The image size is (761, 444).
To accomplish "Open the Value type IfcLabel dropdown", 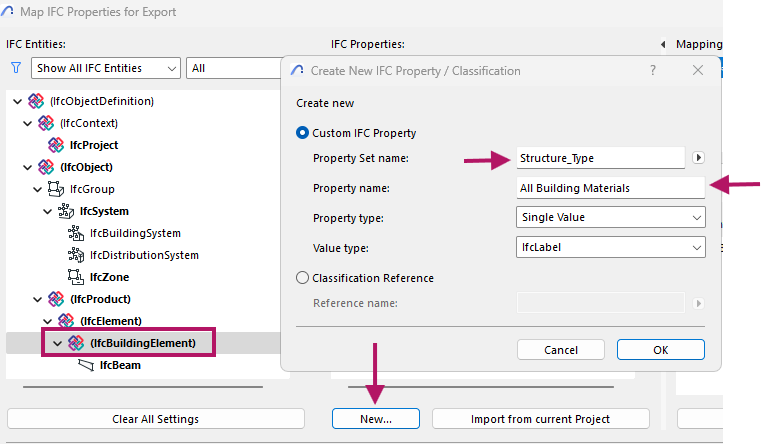I will point(611,247).
